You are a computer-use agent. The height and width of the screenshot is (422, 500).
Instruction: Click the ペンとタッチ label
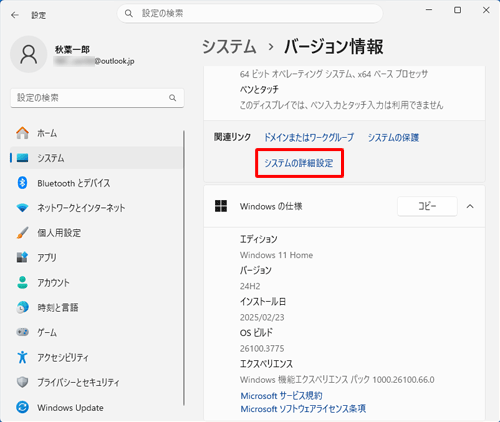[x=259, y=89]
